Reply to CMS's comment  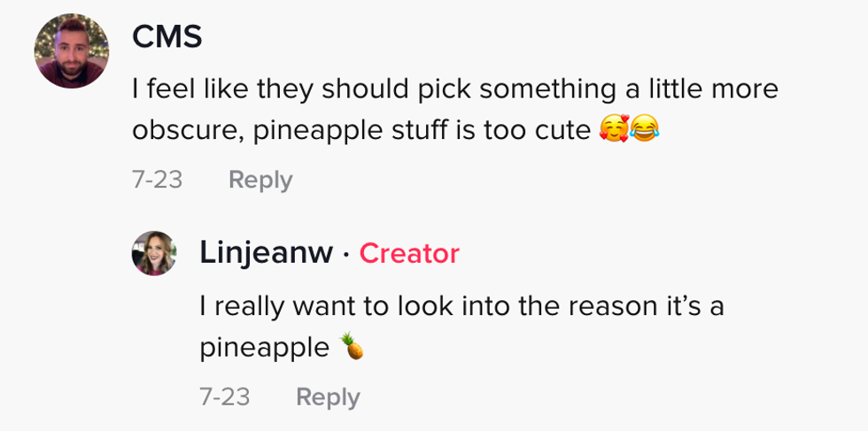coord(260,180)
